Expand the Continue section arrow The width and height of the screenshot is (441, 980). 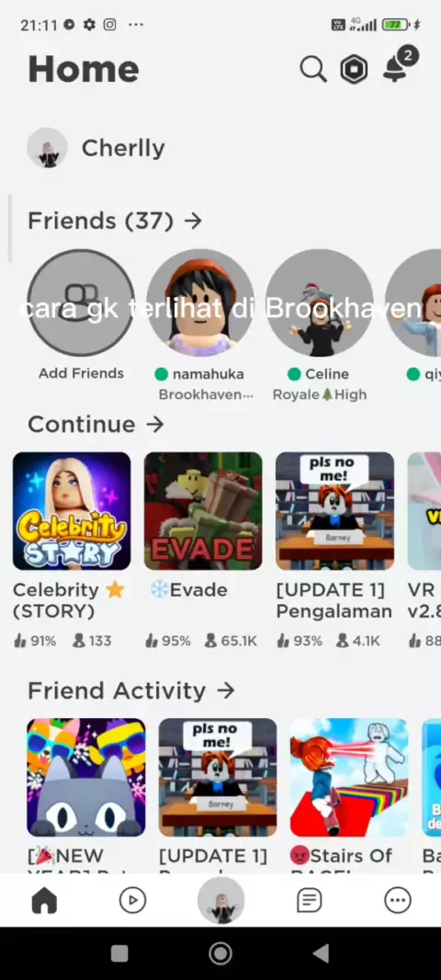click(x=155, y=425)
